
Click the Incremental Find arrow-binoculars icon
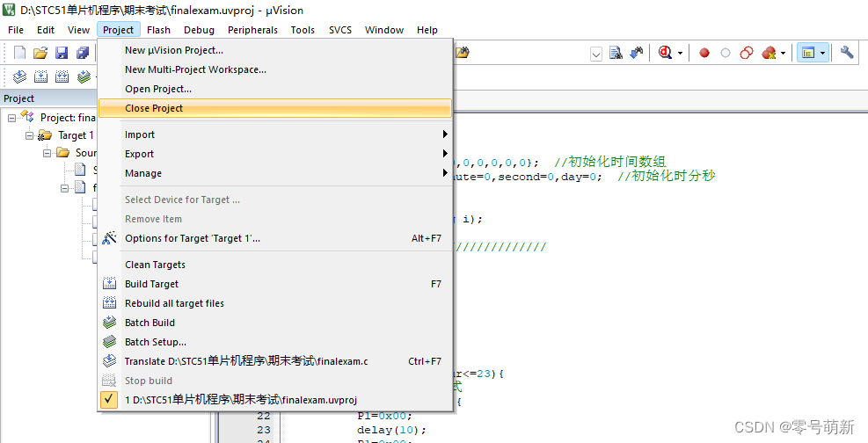click(x=637, y=53)
